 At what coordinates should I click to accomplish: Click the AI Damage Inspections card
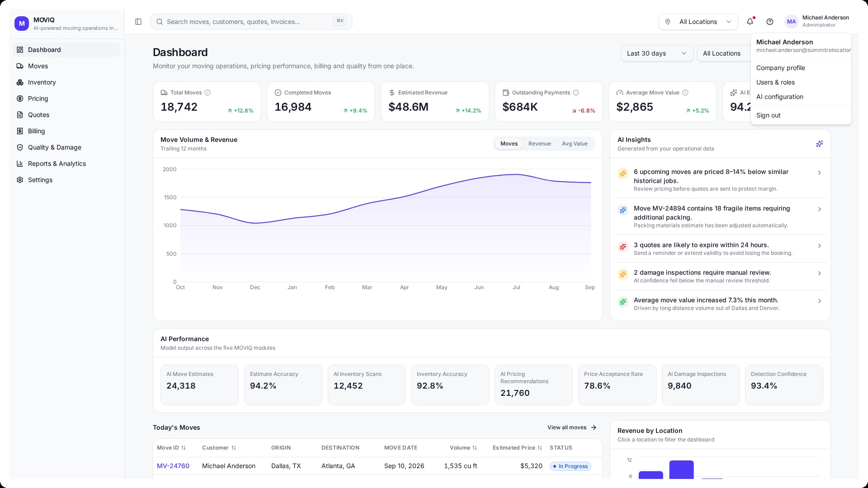pos(701,385)
